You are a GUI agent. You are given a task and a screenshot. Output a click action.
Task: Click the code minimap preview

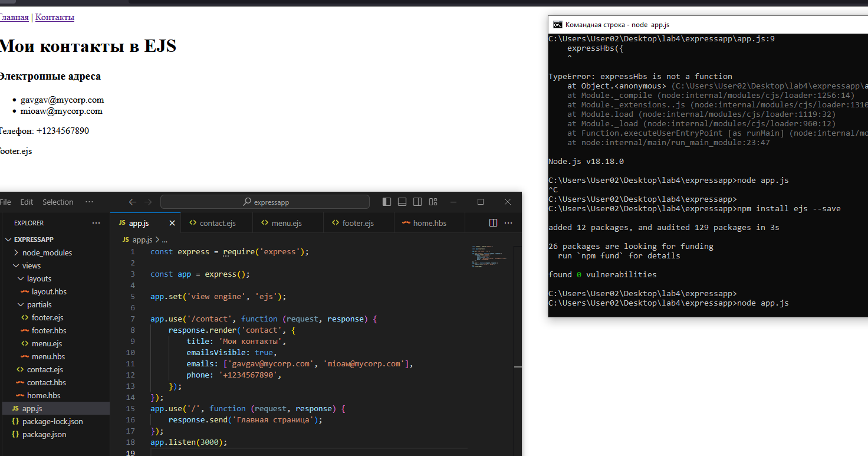(488, 257)
